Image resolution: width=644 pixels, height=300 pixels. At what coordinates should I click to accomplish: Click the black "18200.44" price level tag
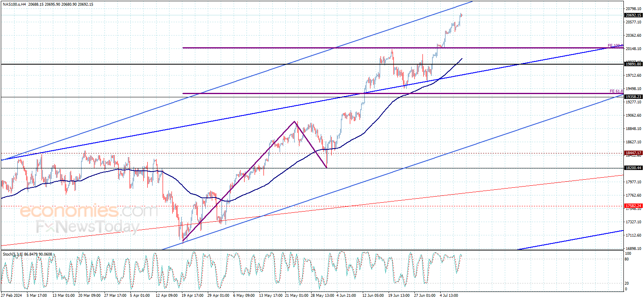click(x=633, y=168)
